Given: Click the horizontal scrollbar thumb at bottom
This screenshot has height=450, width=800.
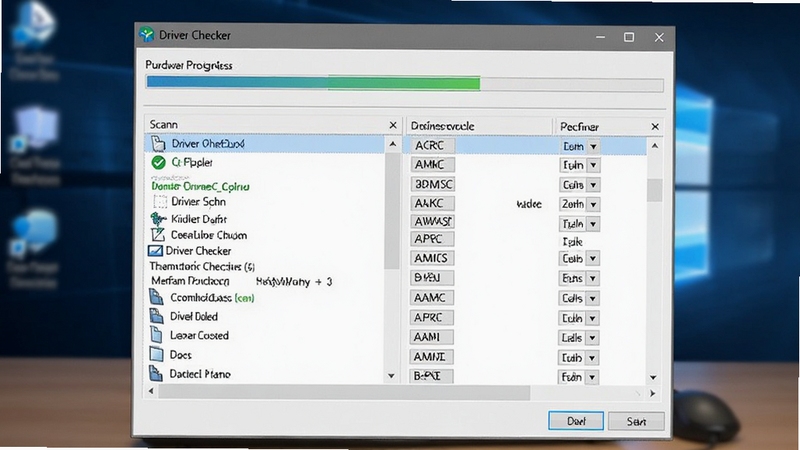Looking at the screenshot, I should click(x=344, y=393).
